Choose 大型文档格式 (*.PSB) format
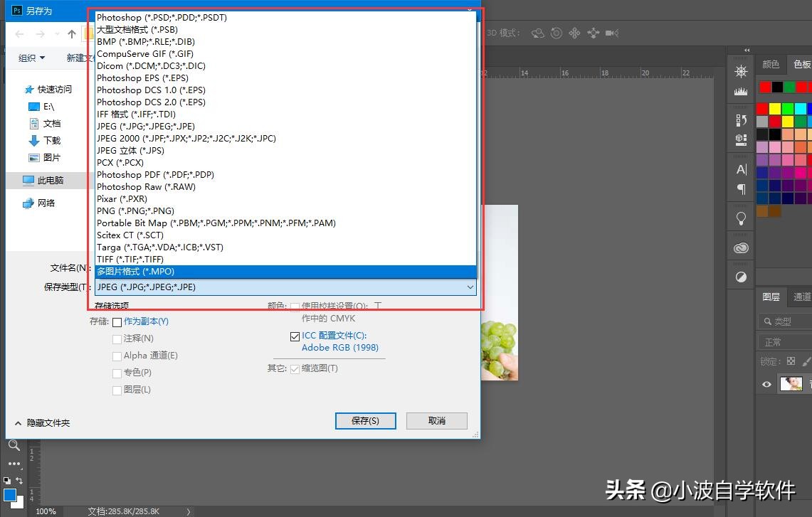 [285, 29]
